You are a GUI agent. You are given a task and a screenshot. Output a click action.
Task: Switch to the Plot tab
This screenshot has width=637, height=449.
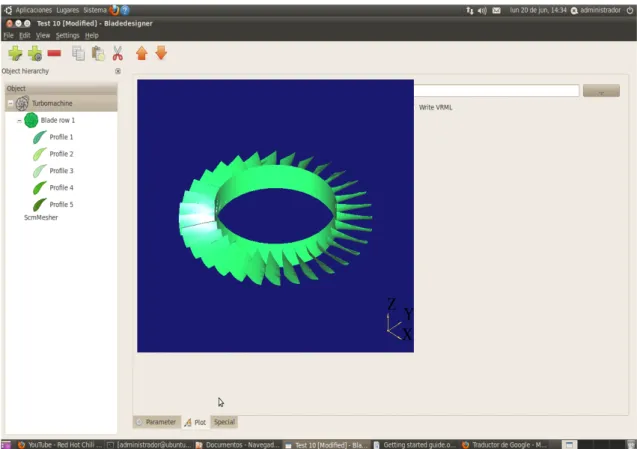195,422
